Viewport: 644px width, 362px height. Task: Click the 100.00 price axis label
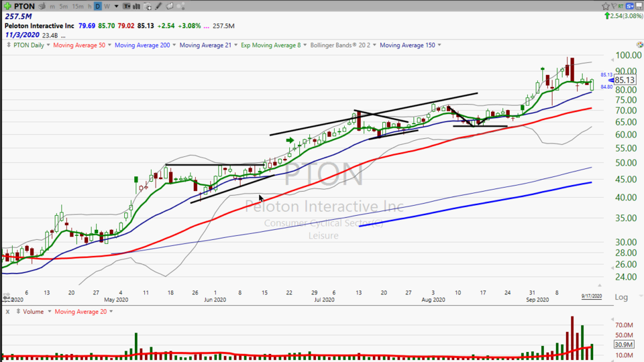pos(629,55)
